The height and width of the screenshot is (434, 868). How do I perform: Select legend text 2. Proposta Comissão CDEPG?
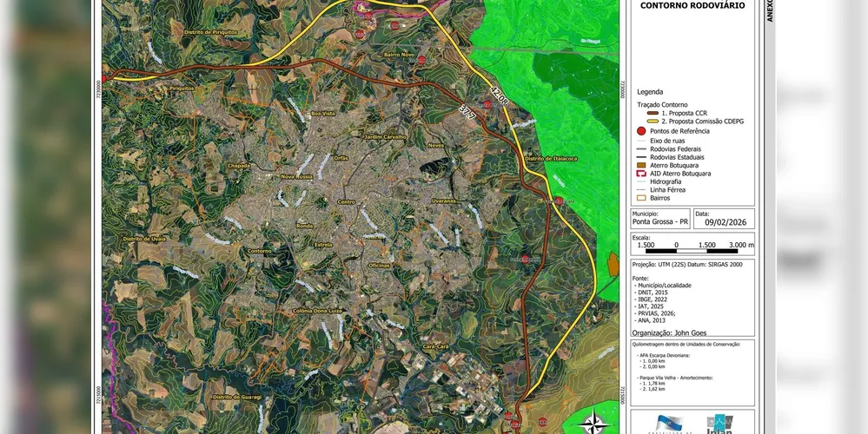703,121
